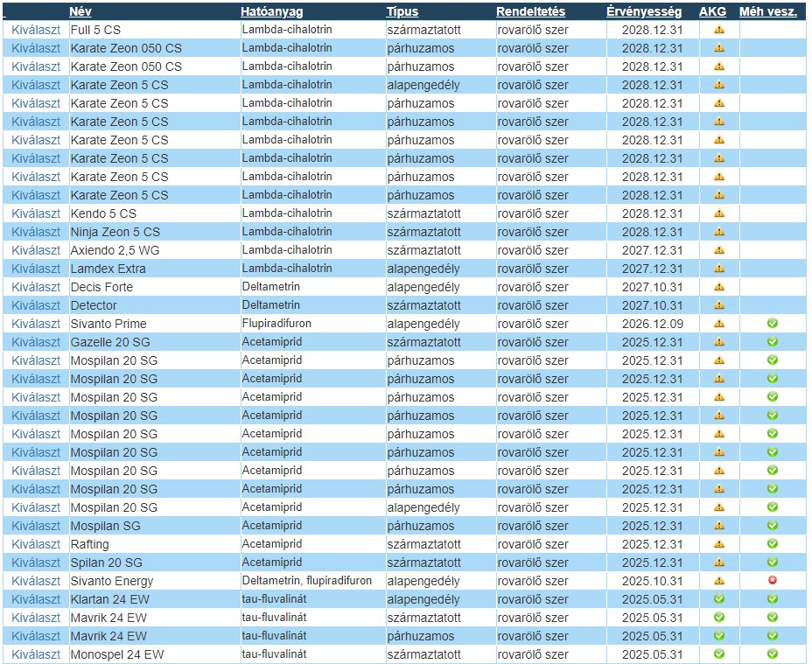Click green AKG check for Monospel 24 EW
This screenshot has height=664, width=812.
point(718,654)
